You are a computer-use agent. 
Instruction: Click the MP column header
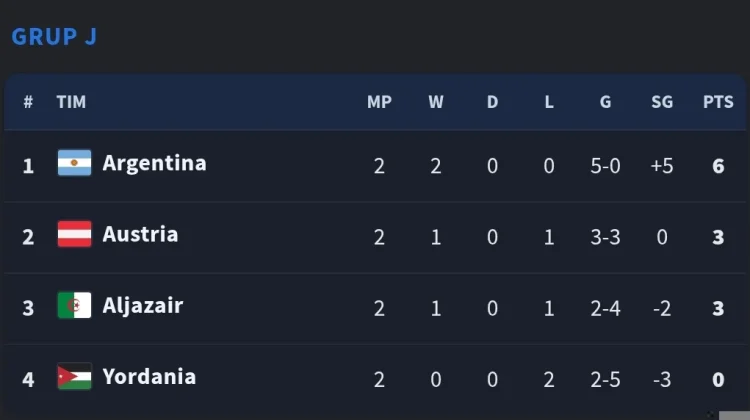point(379,102)
